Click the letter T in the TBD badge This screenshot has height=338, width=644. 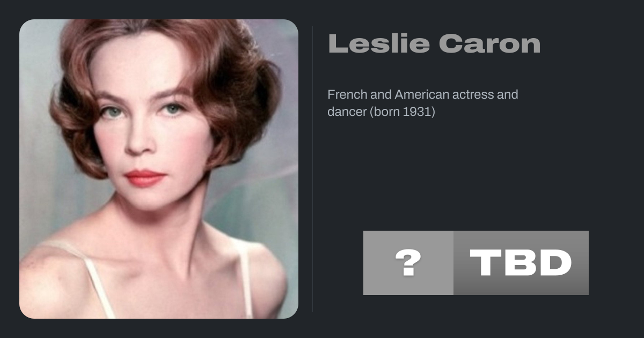485,263
